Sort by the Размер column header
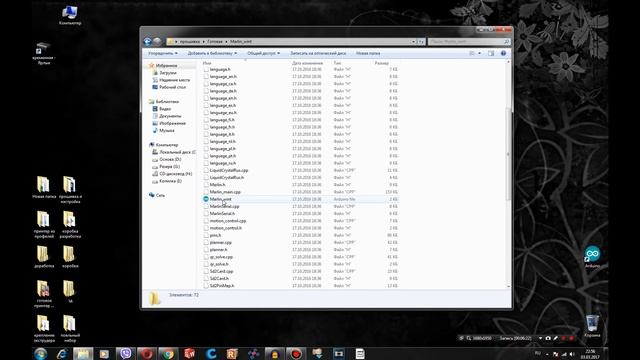The image size is (640, 360). (382, 63)
